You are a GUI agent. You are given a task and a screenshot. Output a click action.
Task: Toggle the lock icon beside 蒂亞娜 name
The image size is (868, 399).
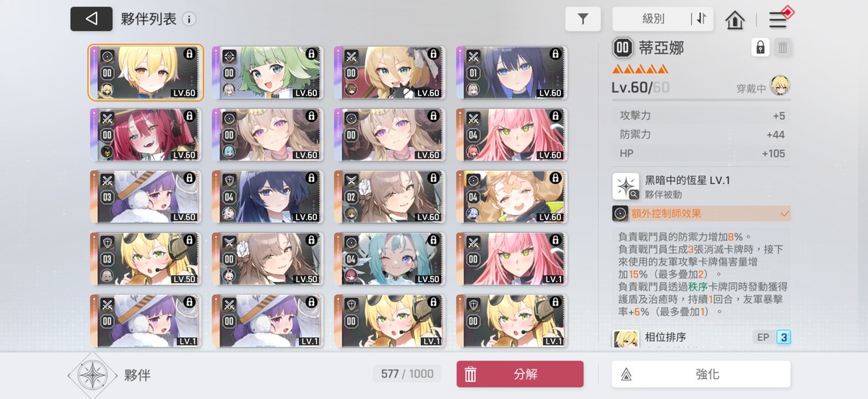(760, 48)
